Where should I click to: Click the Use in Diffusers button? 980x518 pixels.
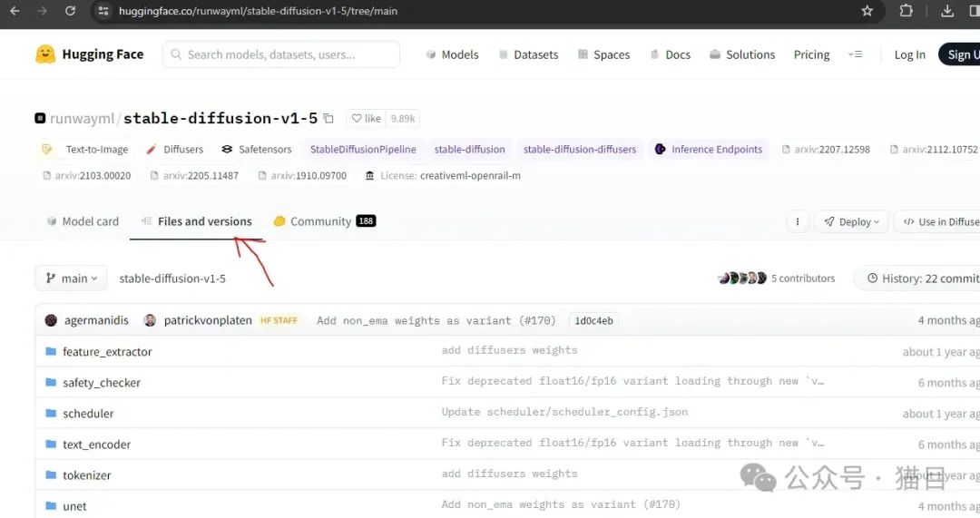coord(937,222)
